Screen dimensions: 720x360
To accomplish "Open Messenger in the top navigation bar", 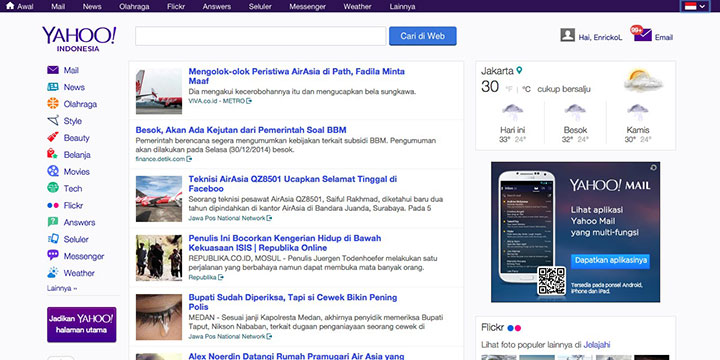I will pyautogui.click(x=307, y=6).
